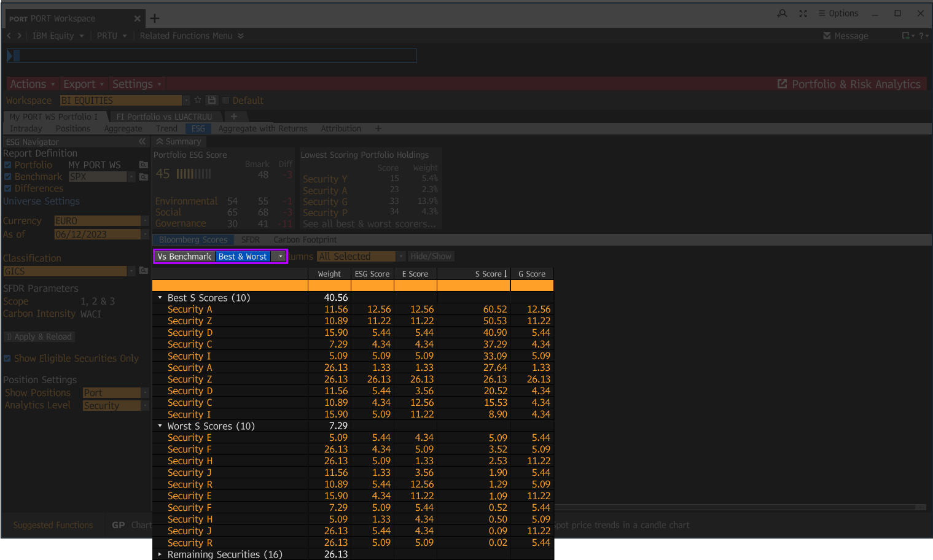Collapse the Summary section chevron
The width and height of the screenshot is (933, 560).
pyautogui.click(x=160, y=141)
